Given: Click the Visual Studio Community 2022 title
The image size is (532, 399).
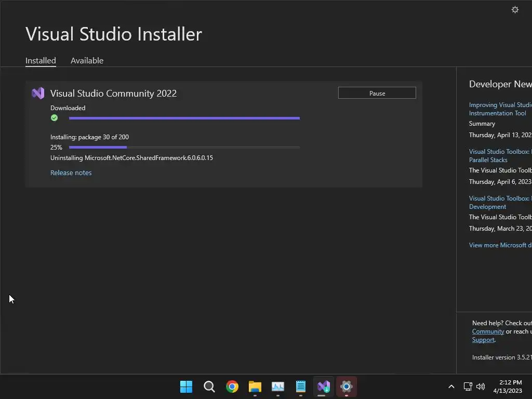Looking at the screenshot, I should point(113,94).
